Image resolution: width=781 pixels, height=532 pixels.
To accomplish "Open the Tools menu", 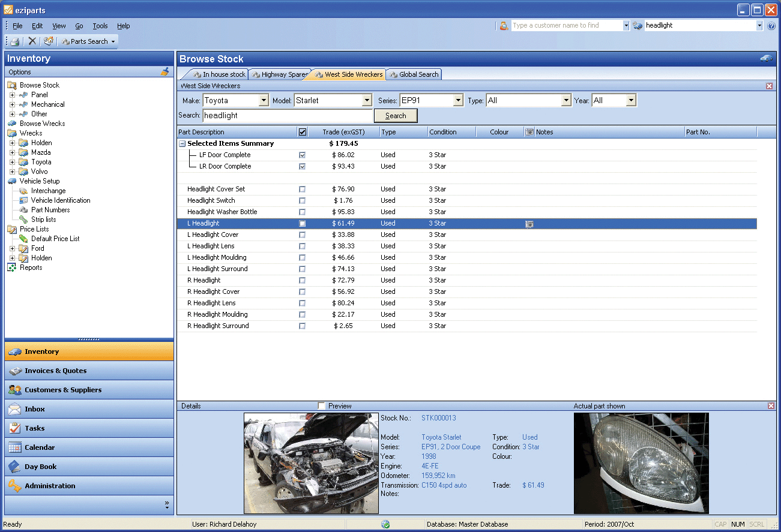I will (x=100, y=26).
